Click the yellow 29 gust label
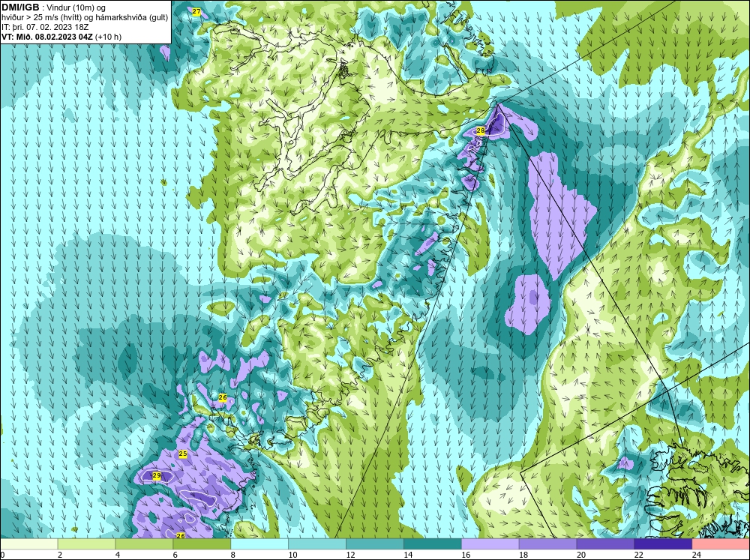 click(157, 475)
